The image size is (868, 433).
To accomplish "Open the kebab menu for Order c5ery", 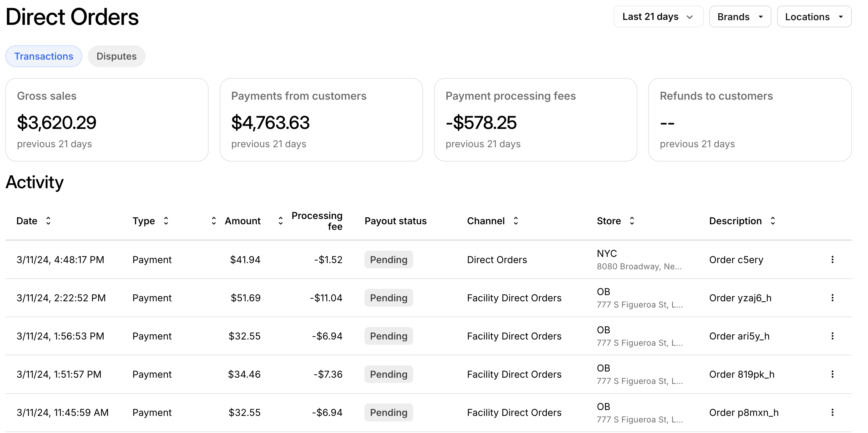I will click(x=833, y=259).
